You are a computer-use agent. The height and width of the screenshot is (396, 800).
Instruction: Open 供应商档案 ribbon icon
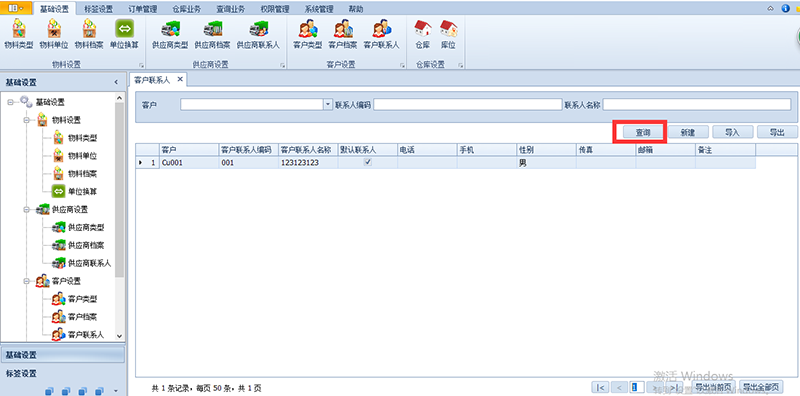pos(212,35)
